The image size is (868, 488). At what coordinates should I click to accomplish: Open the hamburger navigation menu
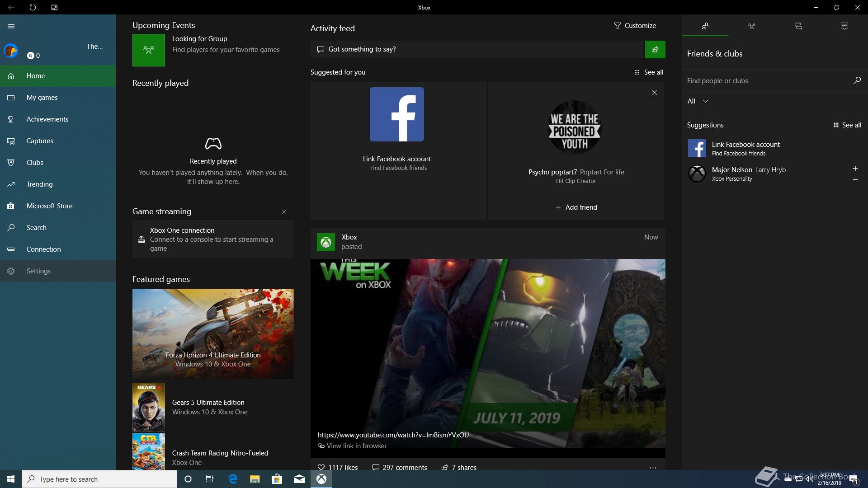(x=11, y=26)
